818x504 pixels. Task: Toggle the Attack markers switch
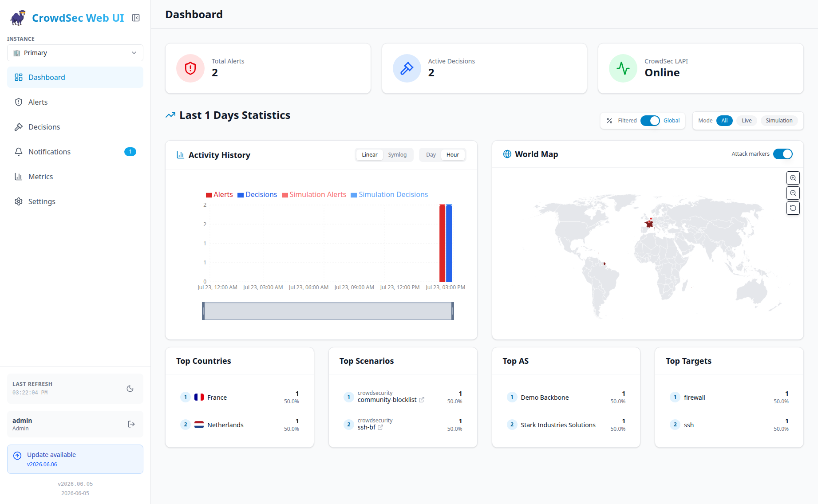[783, 154]
